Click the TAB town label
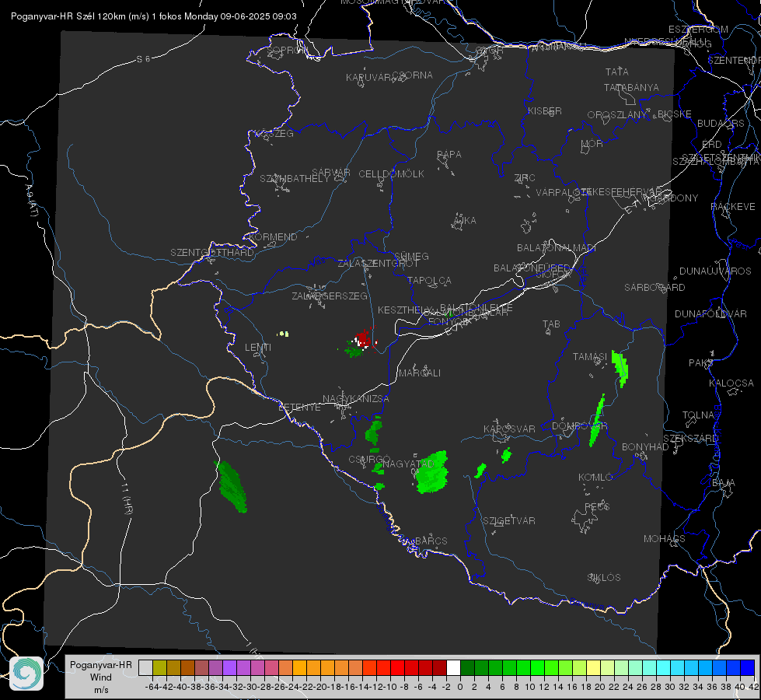This screenshot has width=761, height=700. [551, 324]
